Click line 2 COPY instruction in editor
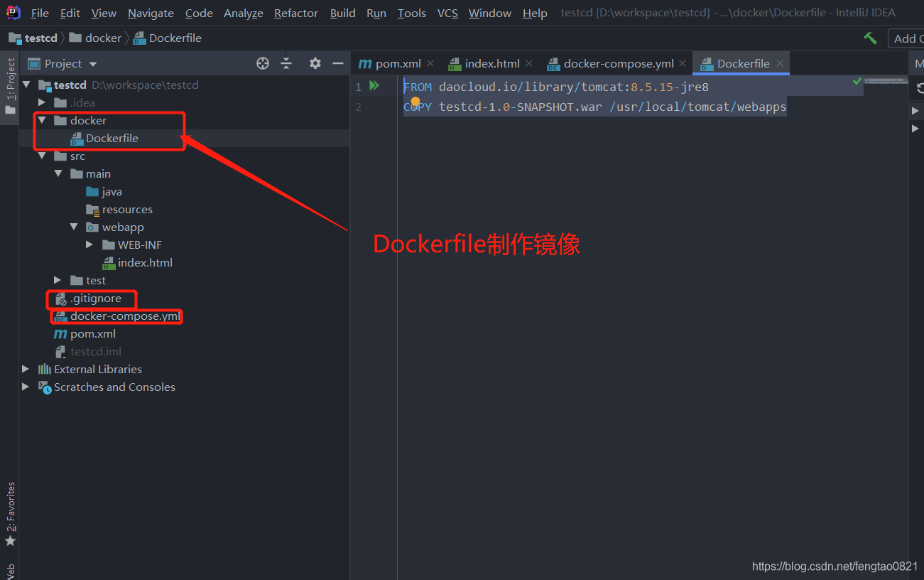 (x=595, y=107)
